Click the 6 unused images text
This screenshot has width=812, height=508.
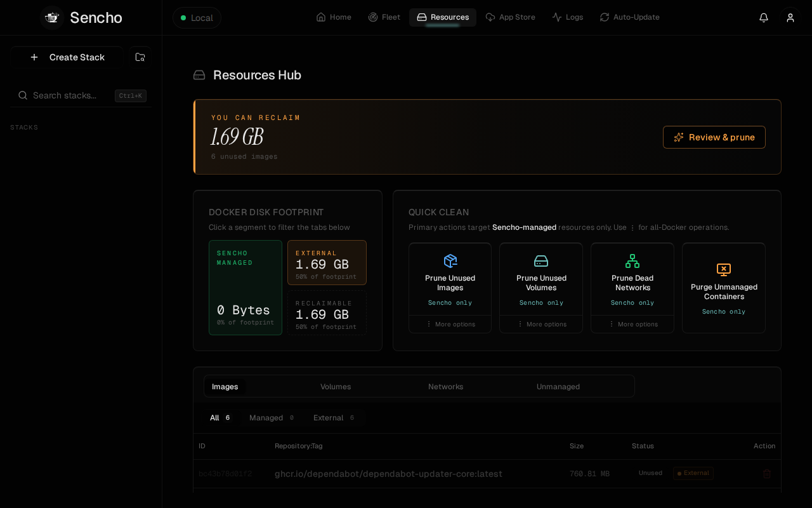(244, 156)
